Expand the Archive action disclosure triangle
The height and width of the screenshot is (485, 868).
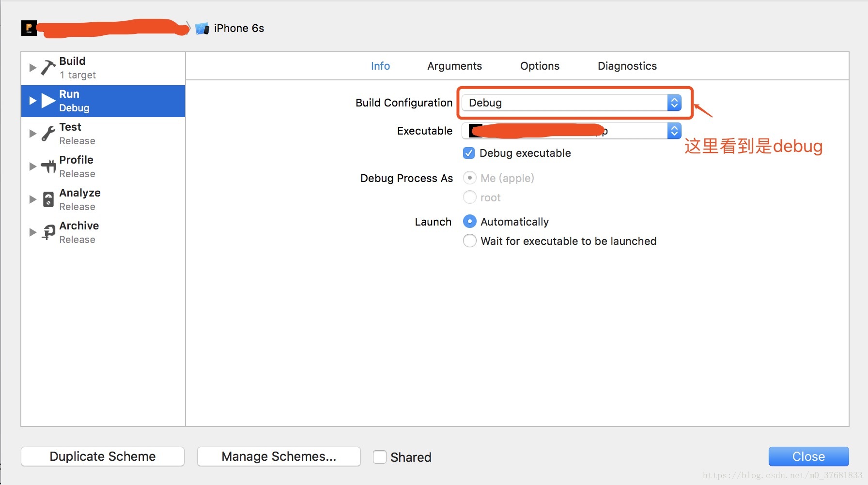pyautogui.click(x=32, y=232)
